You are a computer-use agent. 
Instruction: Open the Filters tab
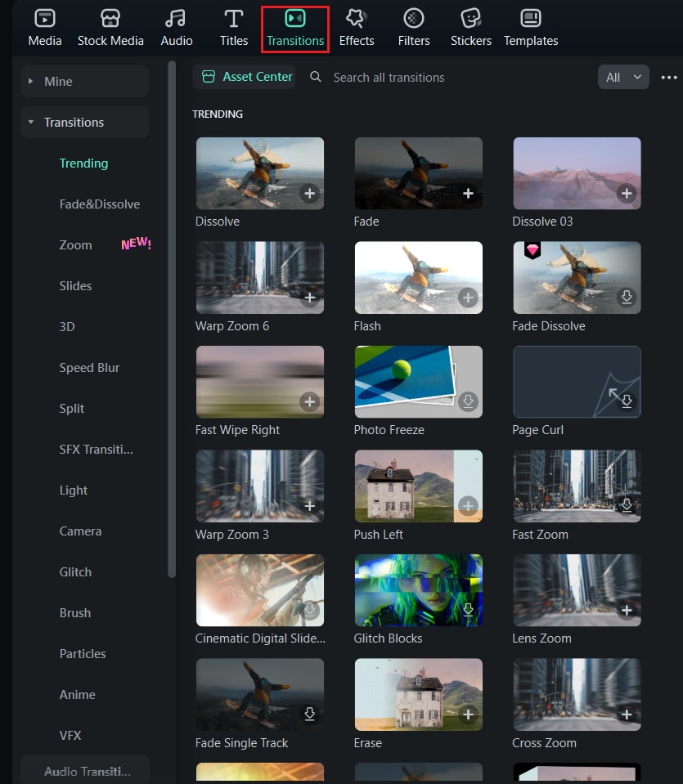click(414, 29)
